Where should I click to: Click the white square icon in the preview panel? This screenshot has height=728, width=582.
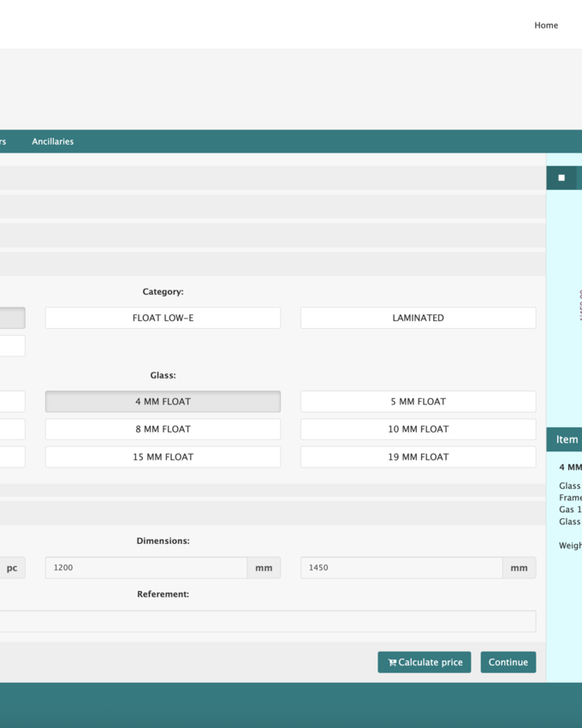561,178
